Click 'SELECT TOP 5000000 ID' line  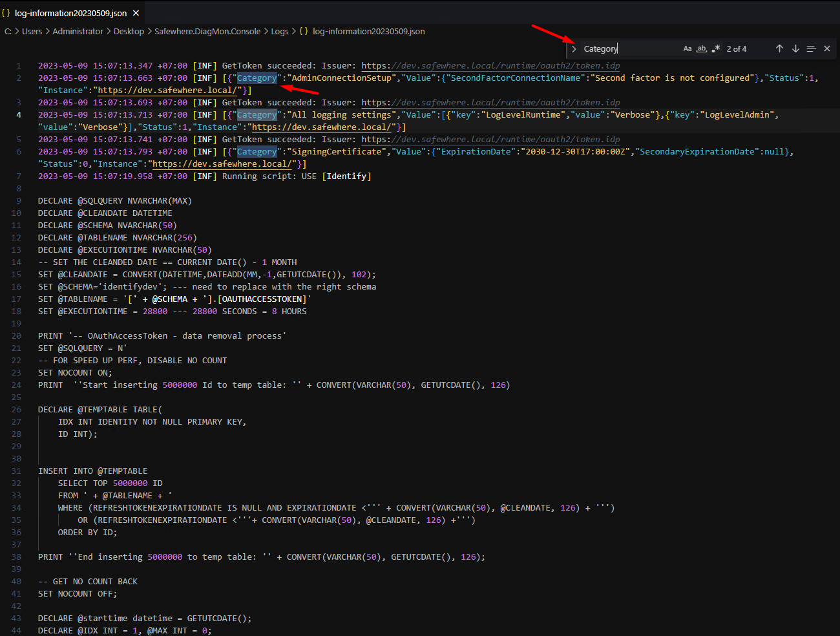coord(110,483)
